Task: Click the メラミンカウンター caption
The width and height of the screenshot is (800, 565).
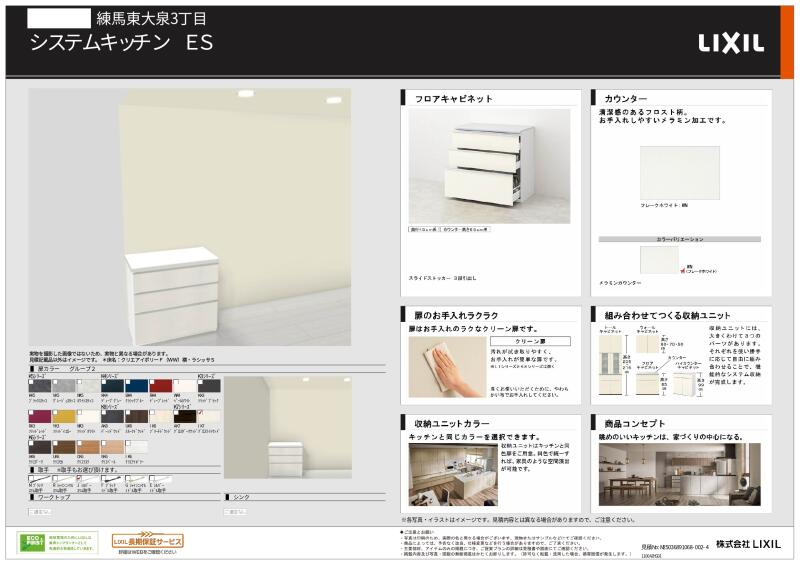Action: [620, 283]
